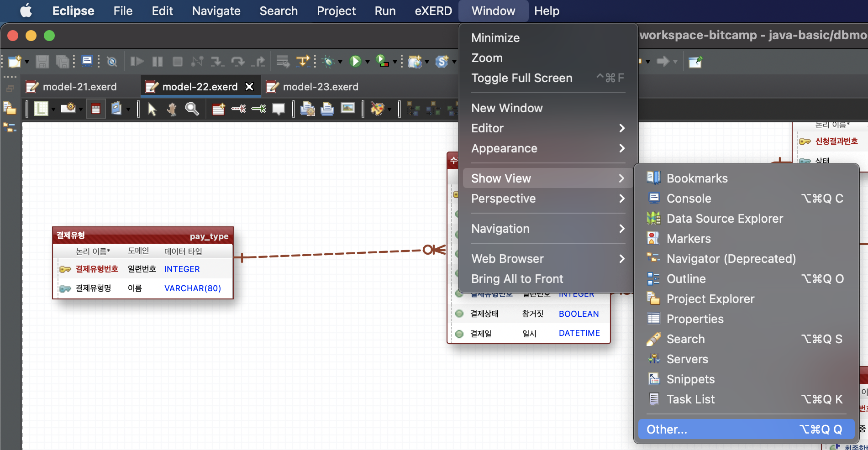This screenshot has height=450, width=868.
Task: Open the Data Source Explorer view
Action: click(746, 219)
